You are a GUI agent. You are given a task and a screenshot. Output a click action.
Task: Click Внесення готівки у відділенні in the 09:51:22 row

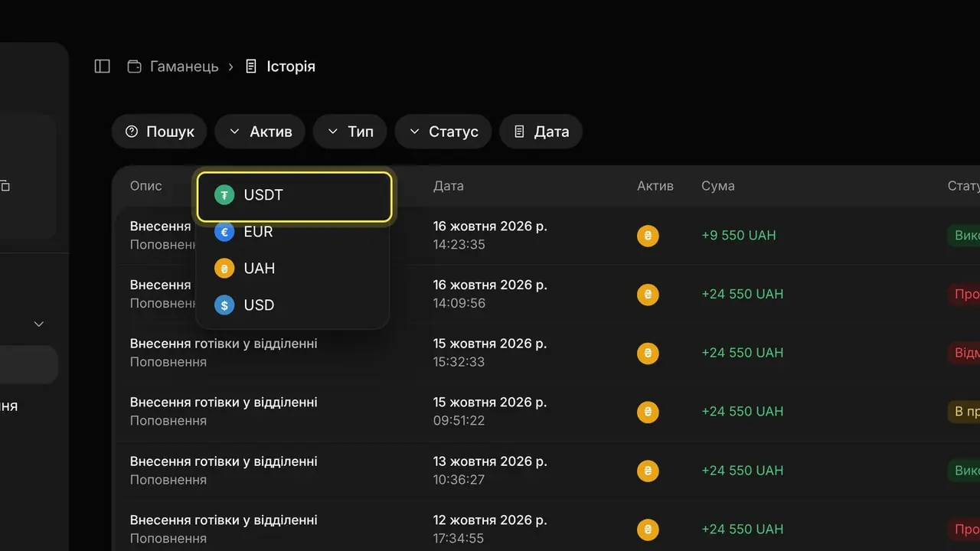pyautogui.click(x=224, y=403)
